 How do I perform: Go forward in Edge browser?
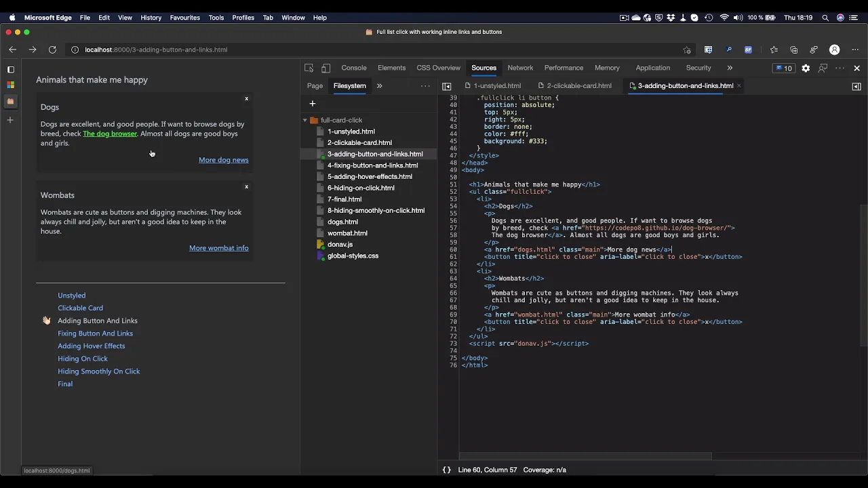click(32, 49)
